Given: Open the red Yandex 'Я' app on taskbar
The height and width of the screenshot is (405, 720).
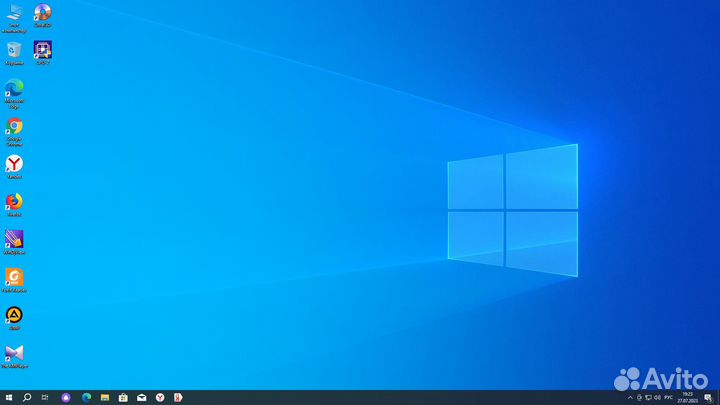Looking at the screenshot, I should (178, 398).
